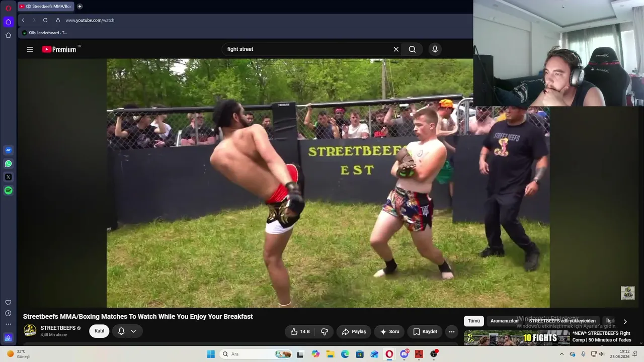The image size is (644, 362).
Task: Click the Katıl (Join) button
Action: tap(99, 331)
